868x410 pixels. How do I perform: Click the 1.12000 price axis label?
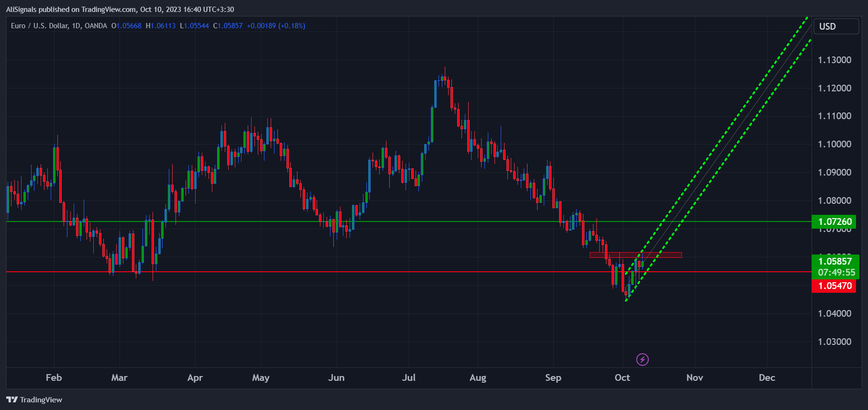coord(835,88)
